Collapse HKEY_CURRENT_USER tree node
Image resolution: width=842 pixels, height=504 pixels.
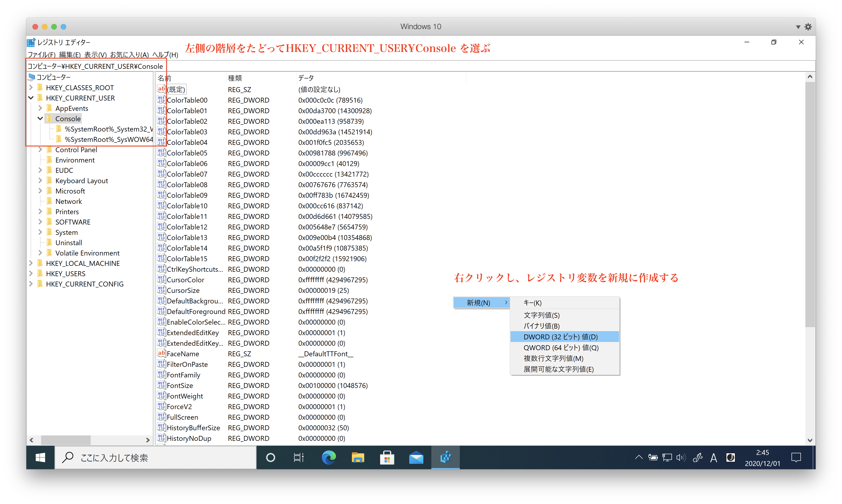click(x=31, y=98)
